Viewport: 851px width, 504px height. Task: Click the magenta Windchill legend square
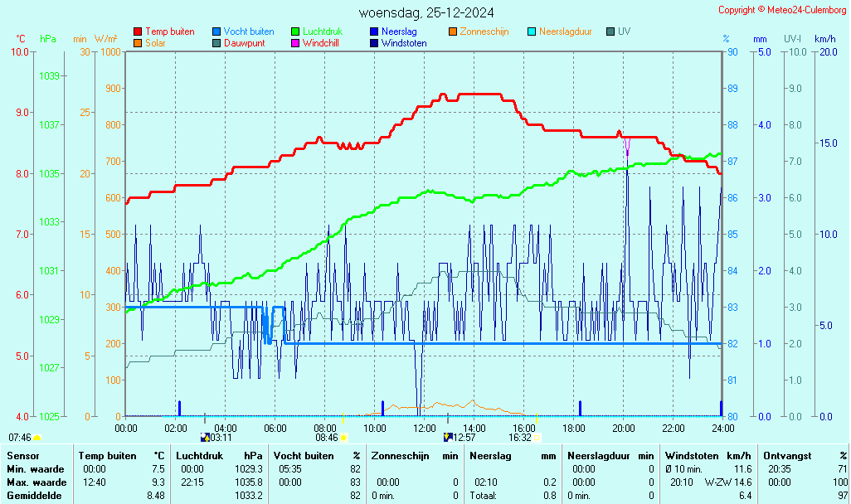pyautogui.click(x=295, y=43)
